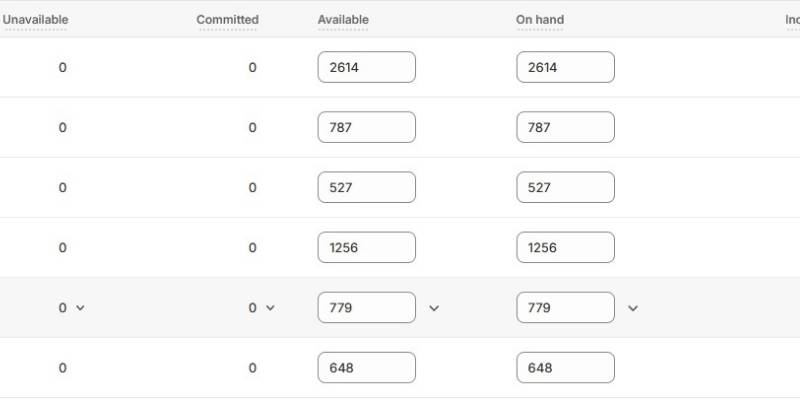800x400 pixels.
Task: Select the Available field showing 787
Action: (x=366, y=127)
